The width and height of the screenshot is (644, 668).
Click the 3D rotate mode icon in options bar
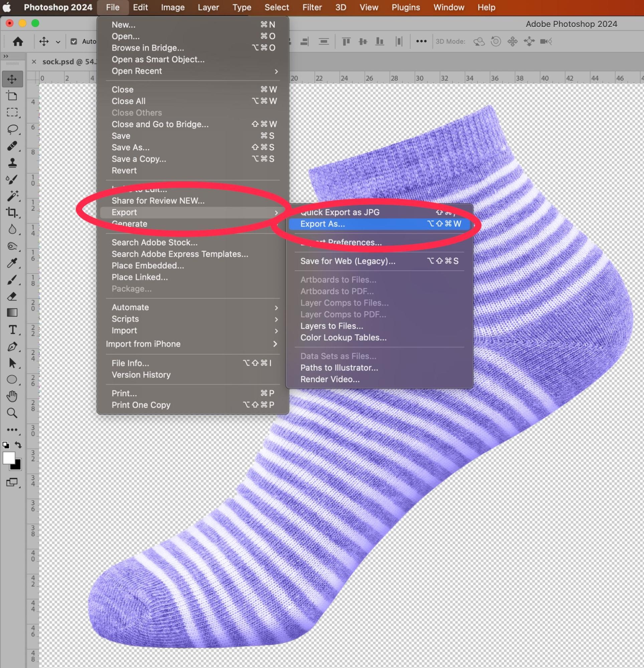[x=479, y=41]
